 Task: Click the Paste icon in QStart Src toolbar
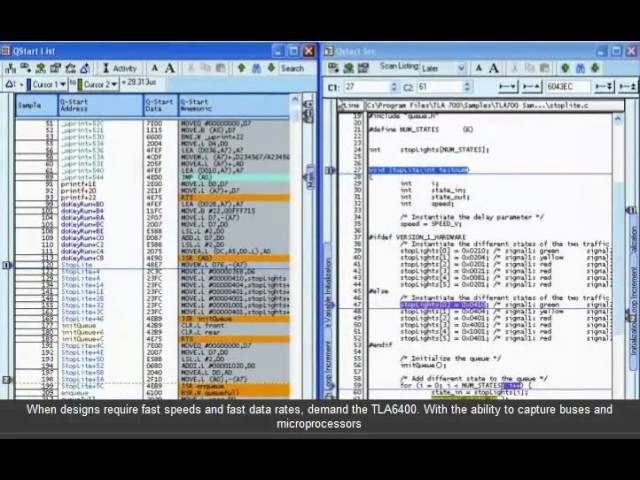(544, 68)
